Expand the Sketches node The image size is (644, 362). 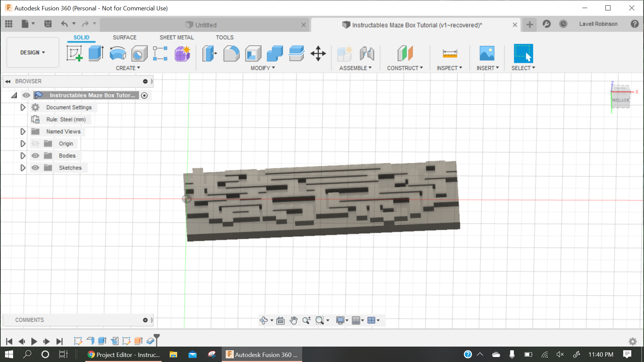tap(23, 168)
